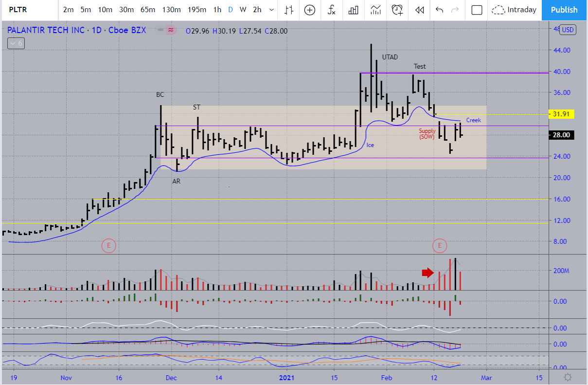
Task: Click the Compare or add symbol icon
Action: pyautogui.click(x=310, y=10)
